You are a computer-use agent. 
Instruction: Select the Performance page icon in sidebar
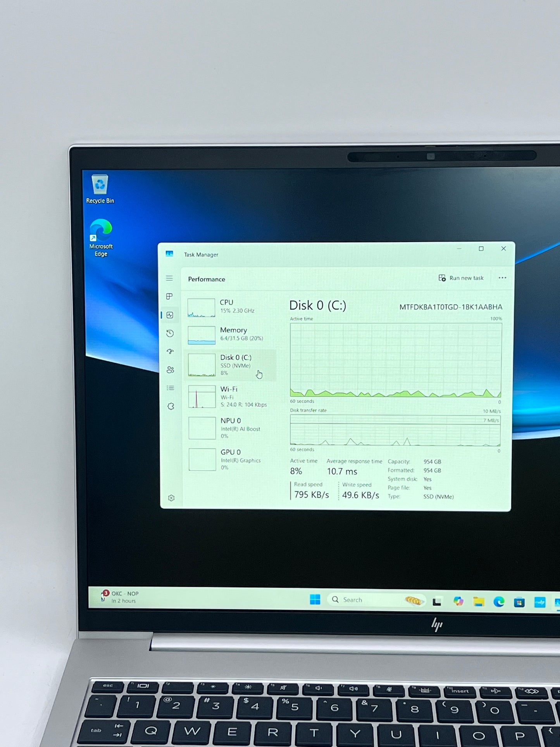click(170, 315)
